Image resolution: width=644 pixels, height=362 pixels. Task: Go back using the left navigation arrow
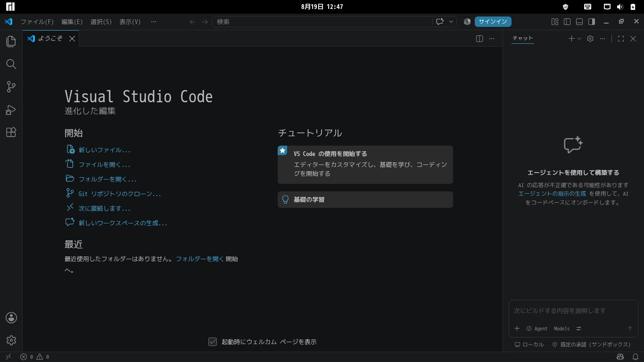[192, 22]
